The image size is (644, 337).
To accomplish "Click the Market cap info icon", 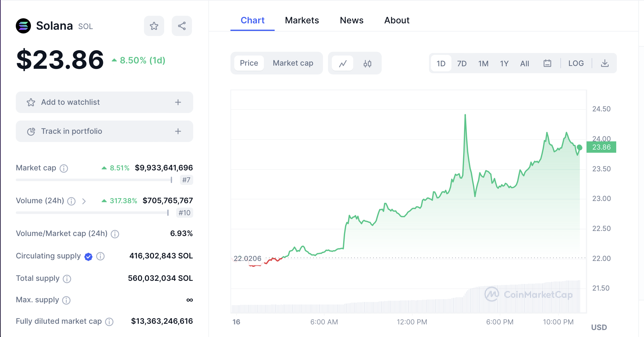I will [x=64, y=168].
